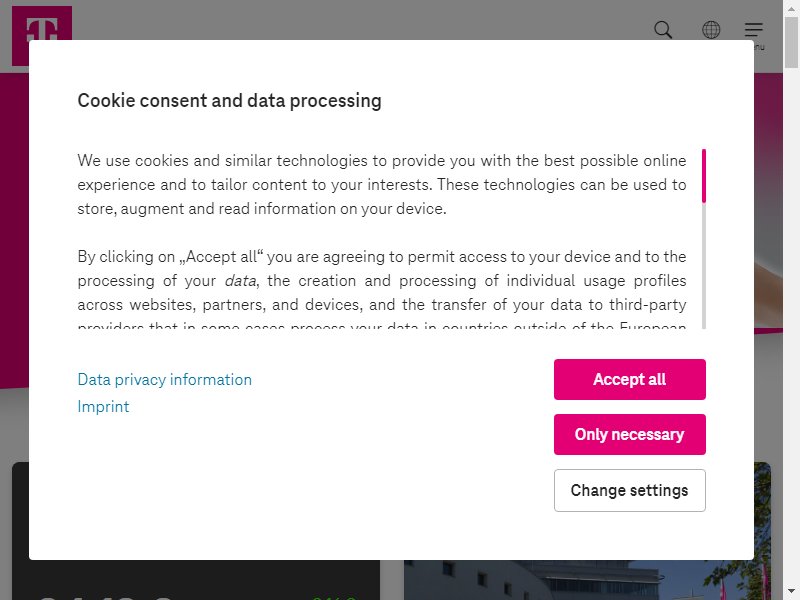Screen dimensions: 800x600
Task: Open the hamburger menu icon
Action: pyautogui.click(x=754, y=30)
